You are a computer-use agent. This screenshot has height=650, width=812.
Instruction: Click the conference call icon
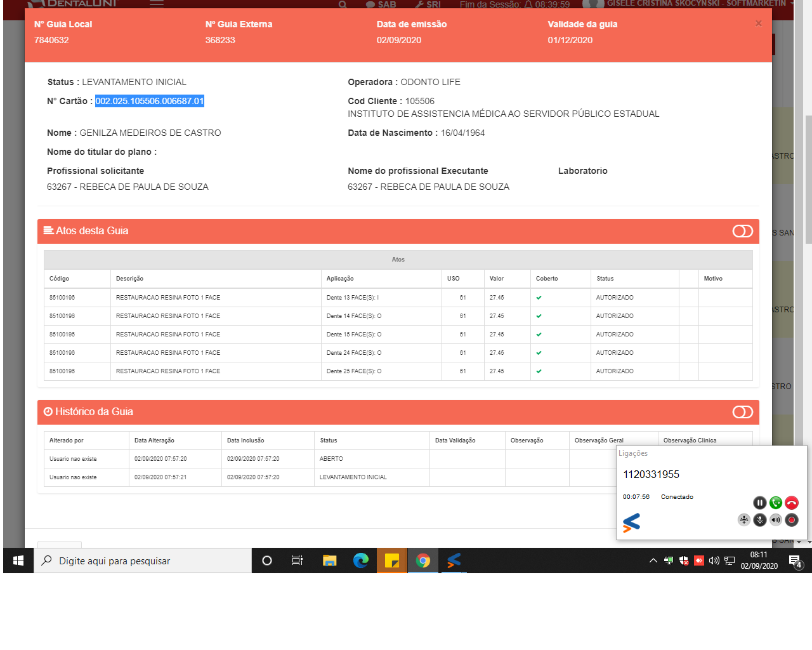coord(743,520)
